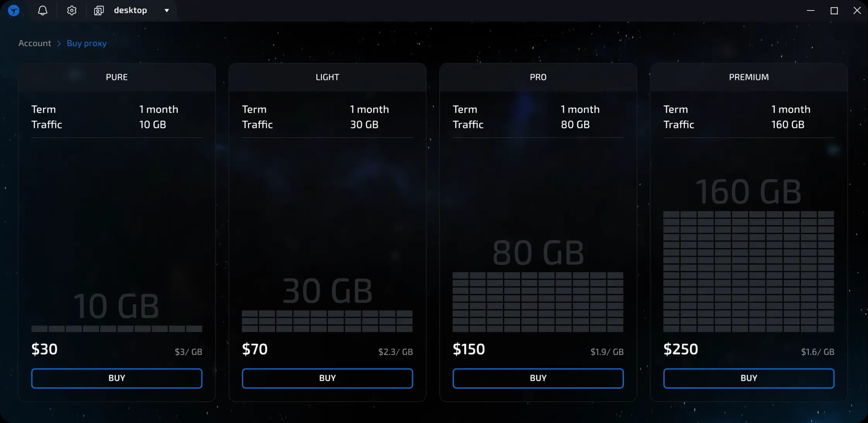Buy the PRO $150 plan
This screenshot has height=423, width=868.
538,378
